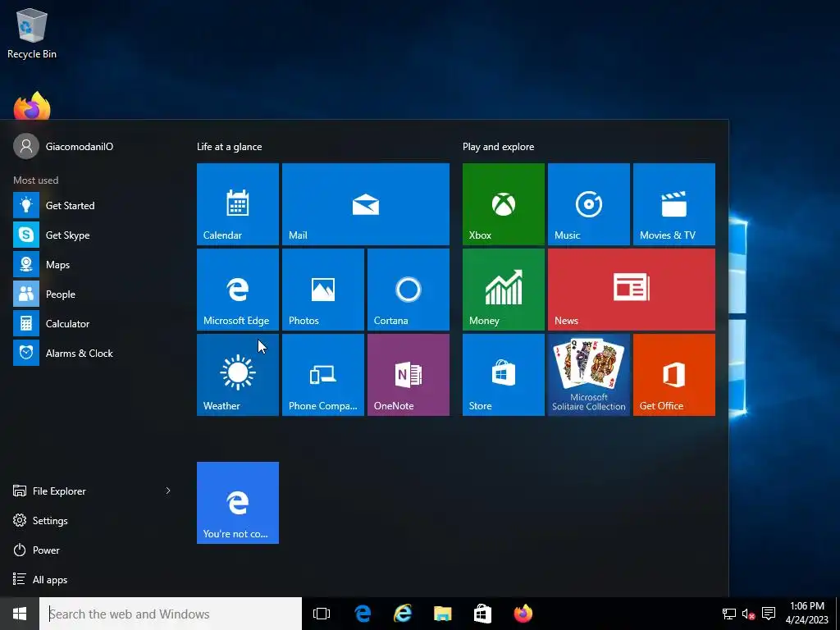840x630 pixels.
Task: Click the muted volume icon in tray
Action: coord(748,614)
